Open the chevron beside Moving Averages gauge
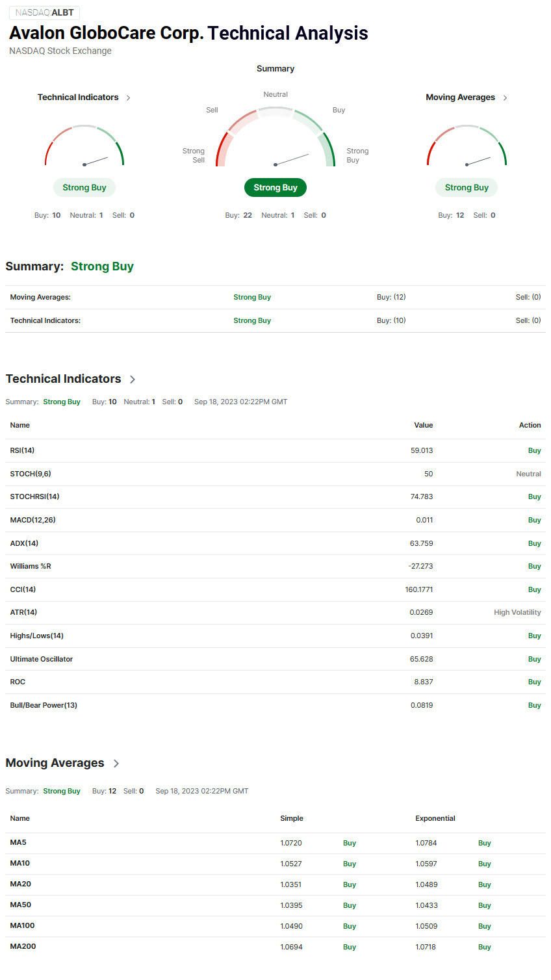551x980 pixels. (x=505, y=97)
